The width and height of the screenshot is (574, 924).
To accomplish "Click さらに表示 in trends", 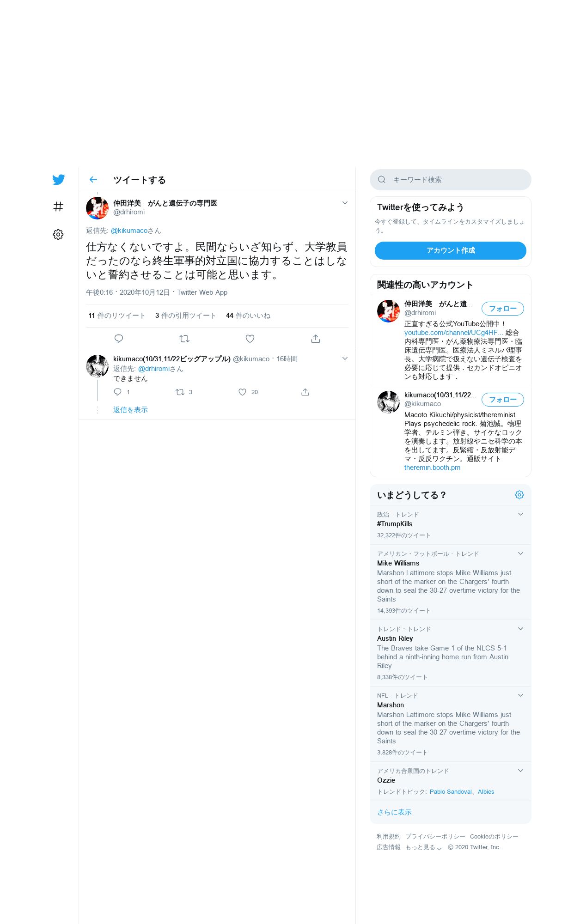I will (394, 812).
